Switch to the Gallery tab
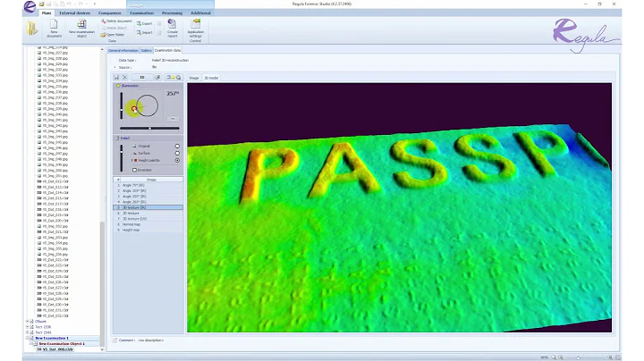Screen dimensions: 644x361 pos(146,50)
